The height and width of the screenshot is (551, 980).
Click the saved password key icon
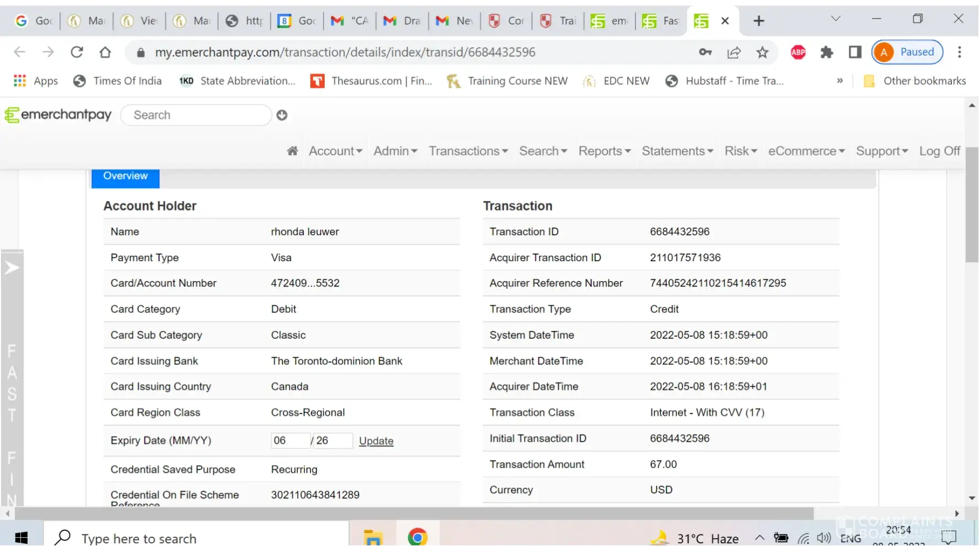tap(705, 52)
